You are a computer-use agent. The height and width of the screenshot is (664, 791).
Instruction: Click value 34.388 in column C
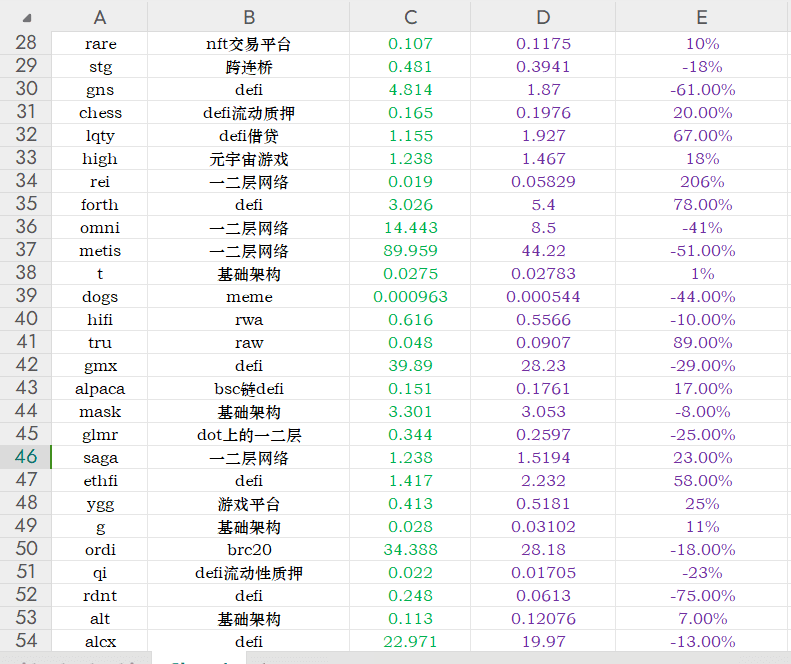(x=410, y=549)
